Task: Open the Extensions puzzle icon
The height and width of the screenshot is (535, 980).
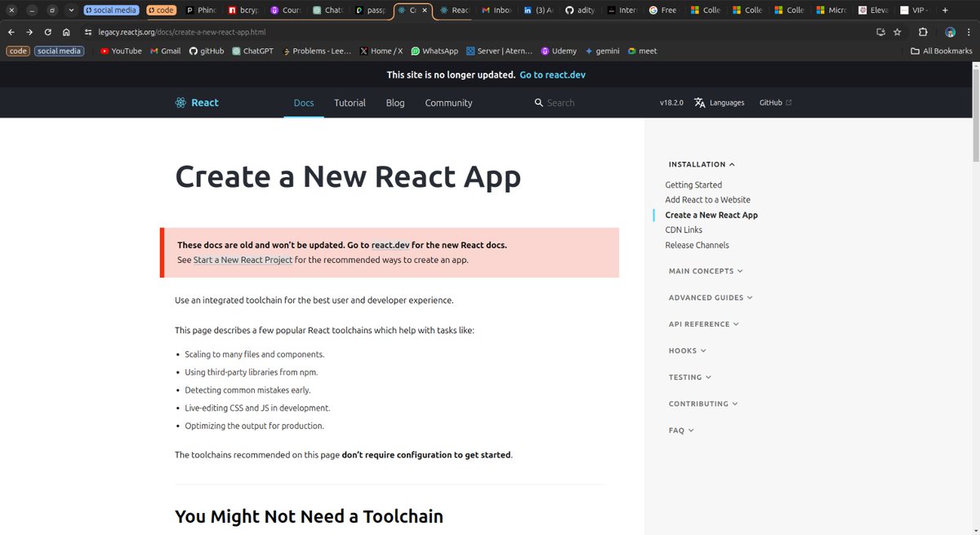Action: (923, 32)
